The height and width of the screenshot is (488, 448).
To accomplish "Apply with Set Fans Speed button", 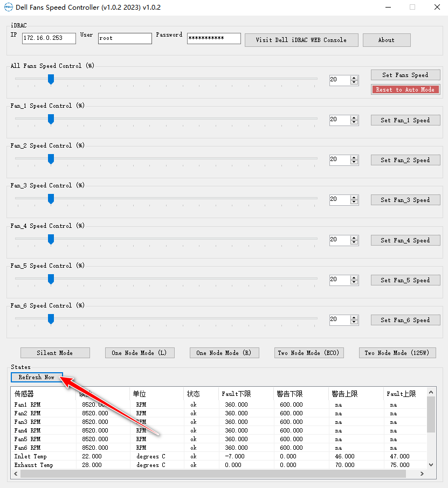I will coord(405,75).
